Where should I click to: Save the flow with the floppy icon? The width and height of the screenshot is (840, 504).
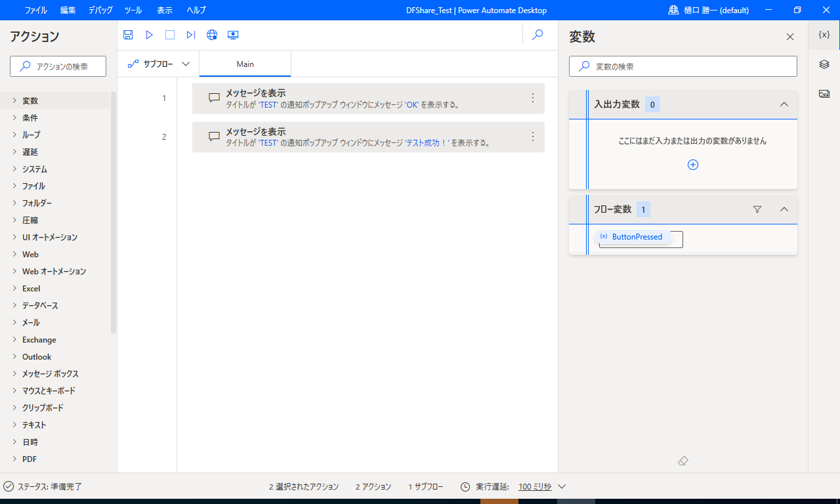tap(128, 35)
